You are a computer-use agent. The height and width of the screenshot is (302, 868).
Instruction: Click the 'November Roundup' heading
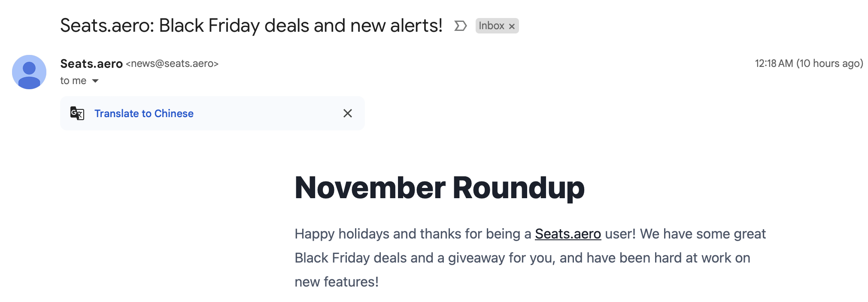tap(440, 188)
